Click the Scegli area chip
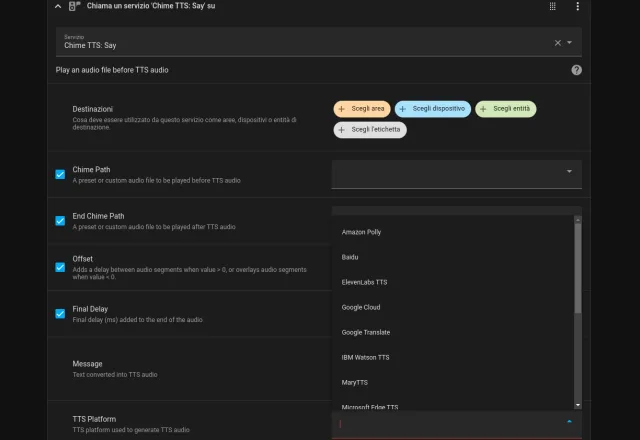 click(x=361, y=109)
